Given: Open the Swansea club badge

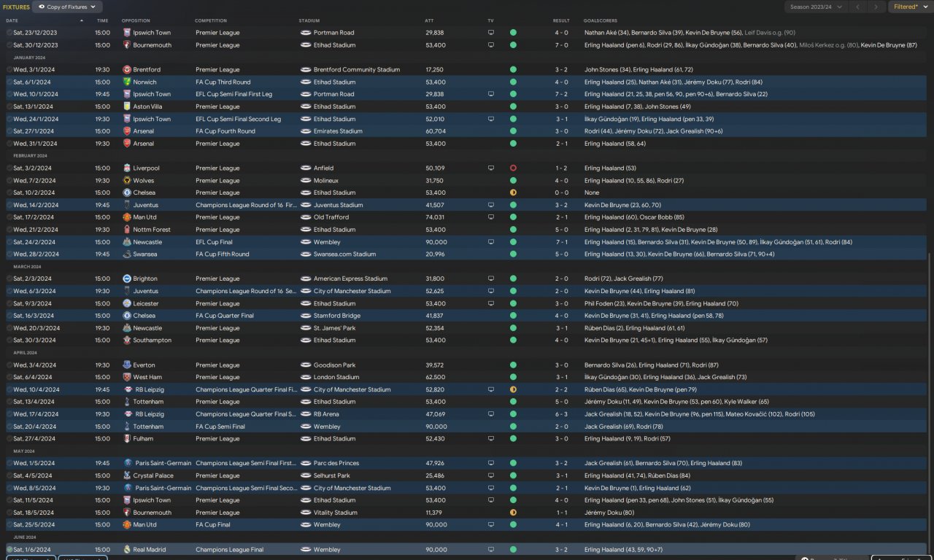Looking at the screenshot, I should click(x=127, y=254).
